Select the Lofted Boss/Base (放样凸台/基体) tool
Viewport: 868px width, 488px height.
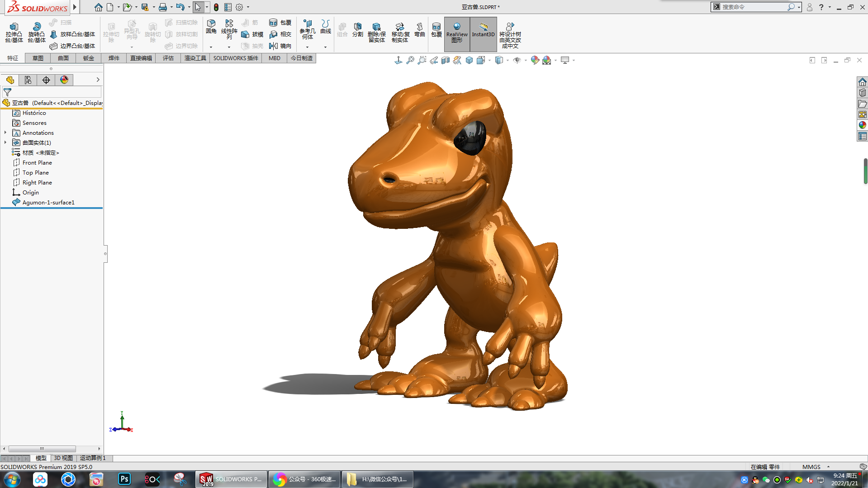point(72,34)
